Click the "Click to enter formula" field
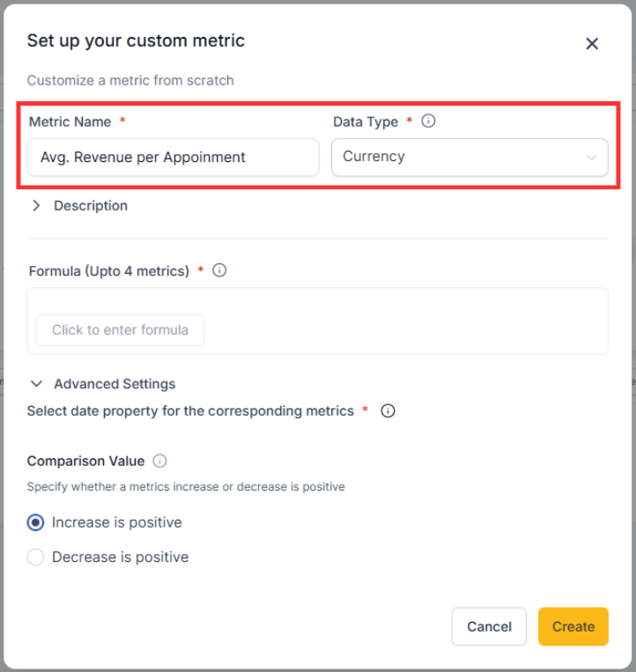This screenshot has height=672, width=636. tap(120, 330)
